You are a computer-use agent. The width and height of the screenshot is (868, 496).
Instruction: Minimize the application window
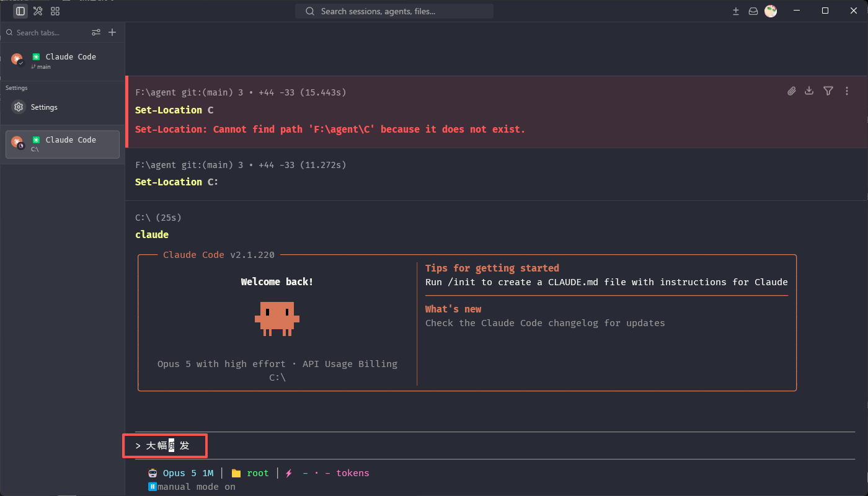[798, 11]
